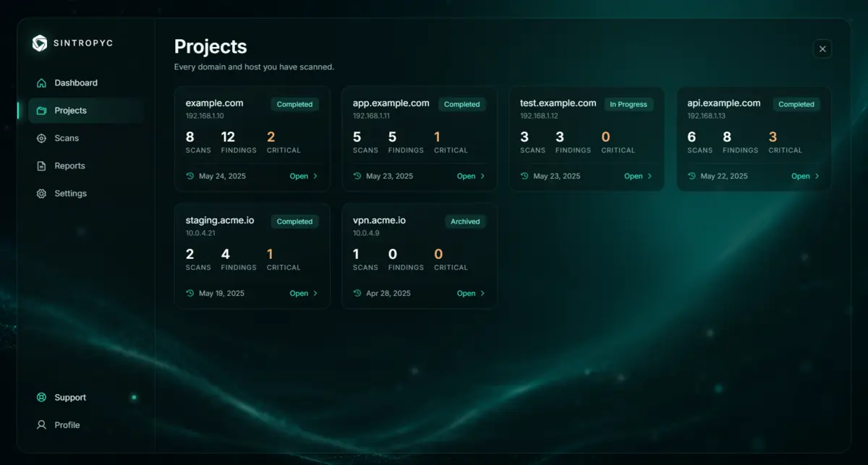The image size is (868, 465).
Task: Go to the Dashboard page
Action: 85,83
